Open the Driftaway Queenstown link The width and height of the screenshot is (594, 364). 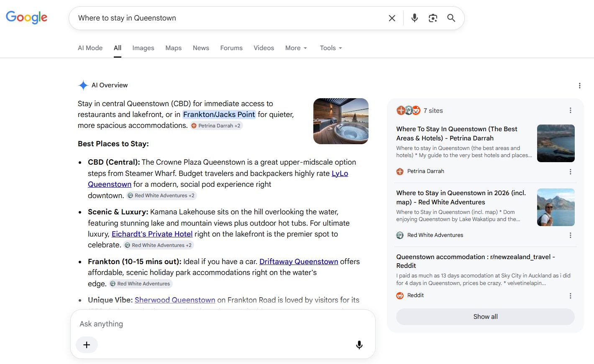point(299,262)
